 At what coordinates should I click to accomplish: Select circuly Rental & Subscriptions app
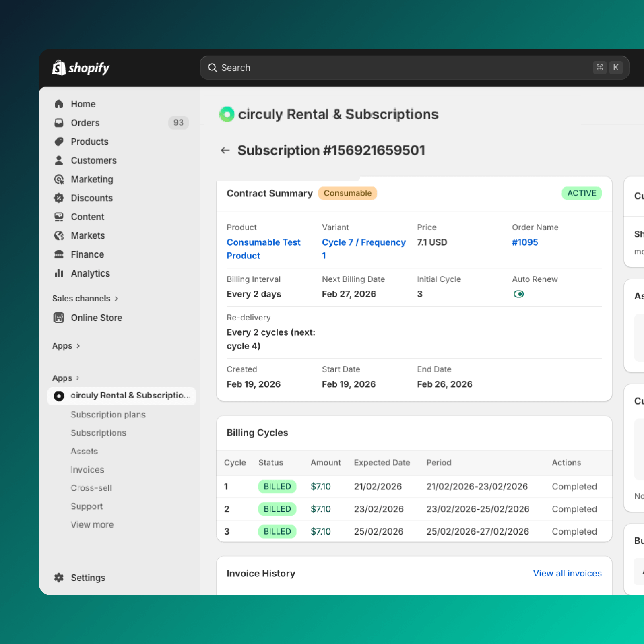pos(122,396)
